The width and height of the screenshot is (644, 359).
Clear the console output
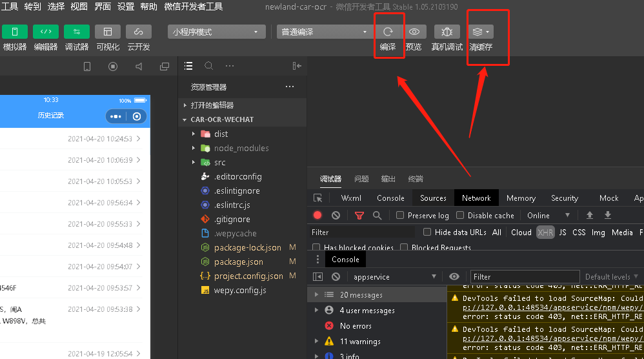point(336,277)
